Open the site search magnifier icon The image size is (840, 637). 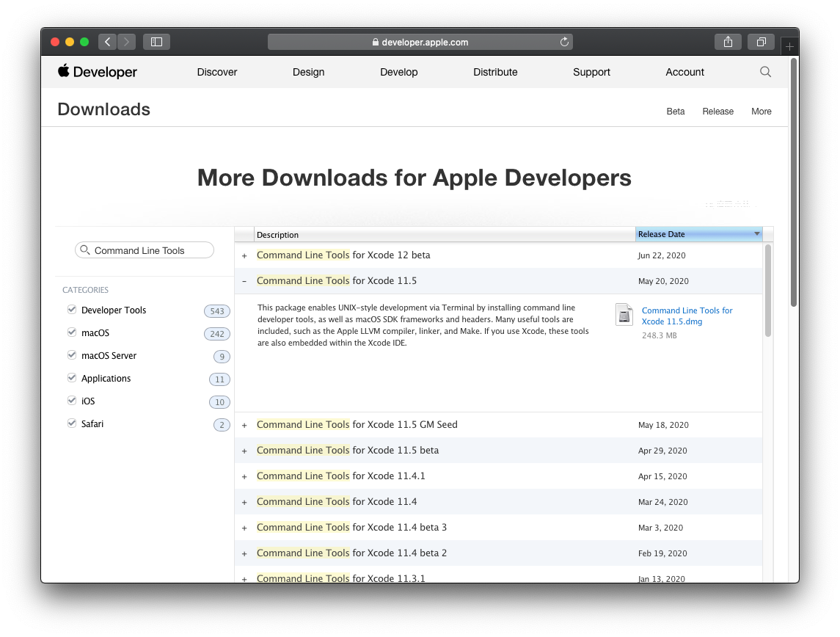coord(765,72)
